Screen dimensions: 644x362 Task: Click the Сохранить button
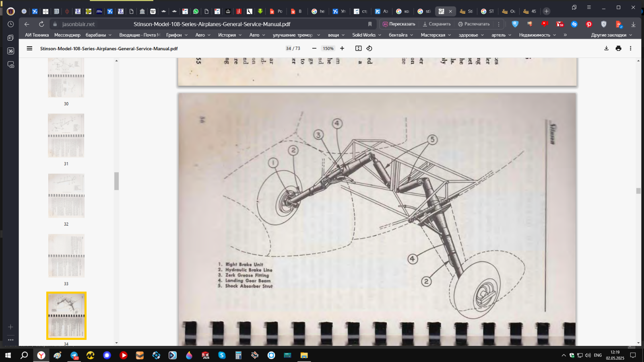[437, 24]
